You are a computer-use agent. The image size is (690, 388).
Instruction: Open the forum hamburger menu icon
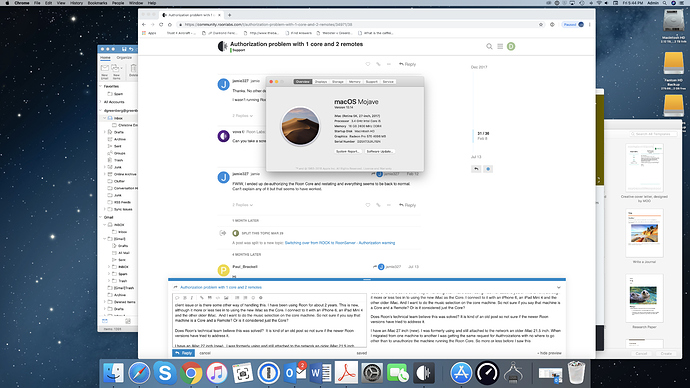500,46
